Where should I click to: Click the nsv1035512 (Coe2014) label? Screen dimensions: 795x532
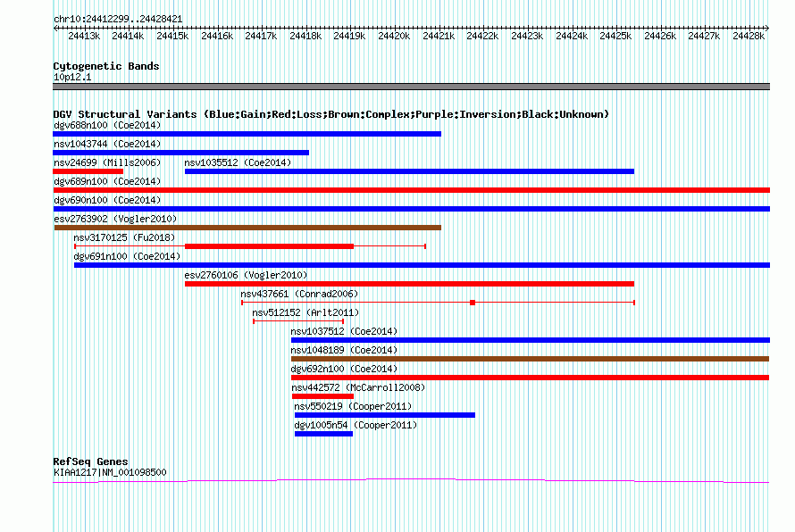pos(238,162)
